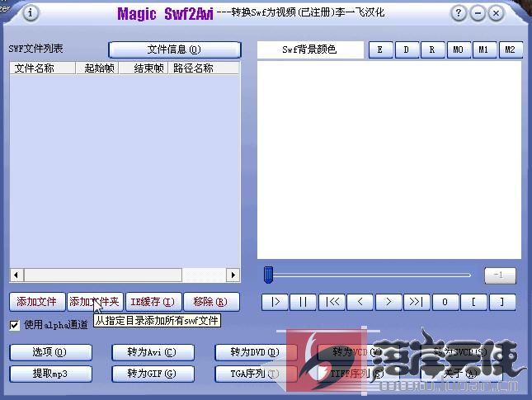532x400 pixels.
Task: Click 转为GIF (G) button
Action: (x=153, y=374)
